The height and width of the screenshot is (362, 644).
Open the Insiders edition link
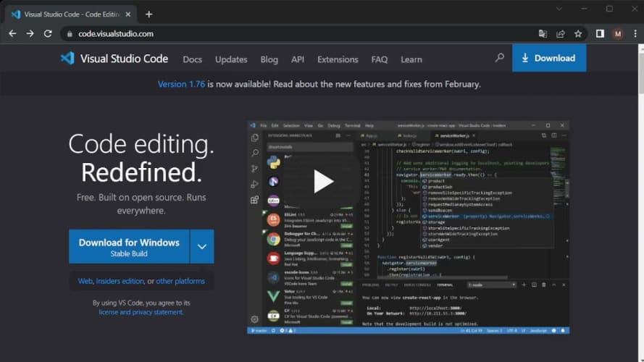pos(120,281)
